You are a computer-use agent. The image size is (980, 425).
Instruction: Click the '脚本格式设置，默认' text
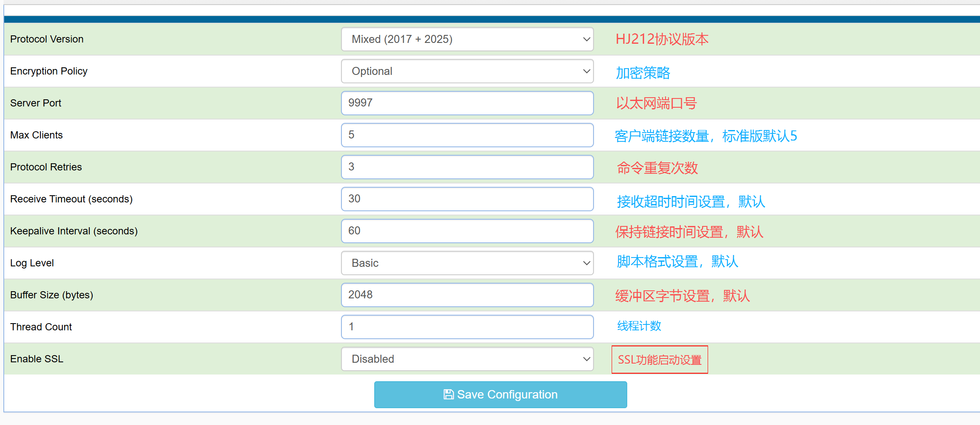pyautogui.click(x=678, y=261)
